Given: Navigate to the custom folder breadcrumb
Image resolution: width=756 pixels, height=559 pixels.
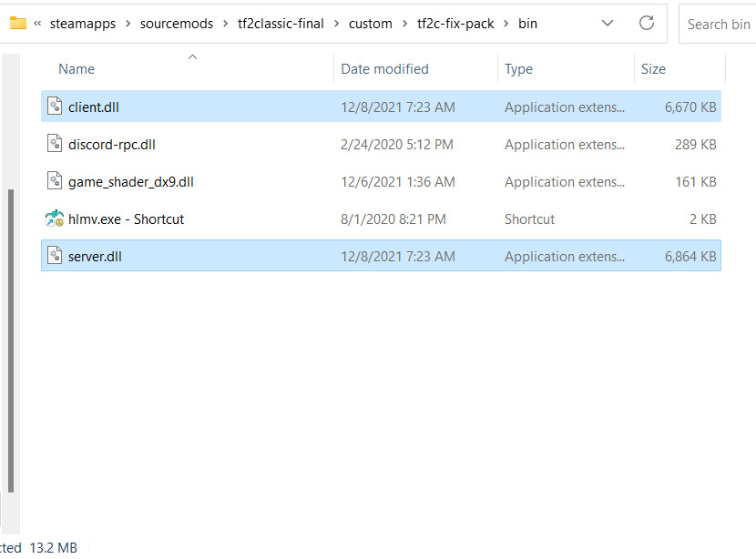Looking at the screenshot, I should (371, 24).
